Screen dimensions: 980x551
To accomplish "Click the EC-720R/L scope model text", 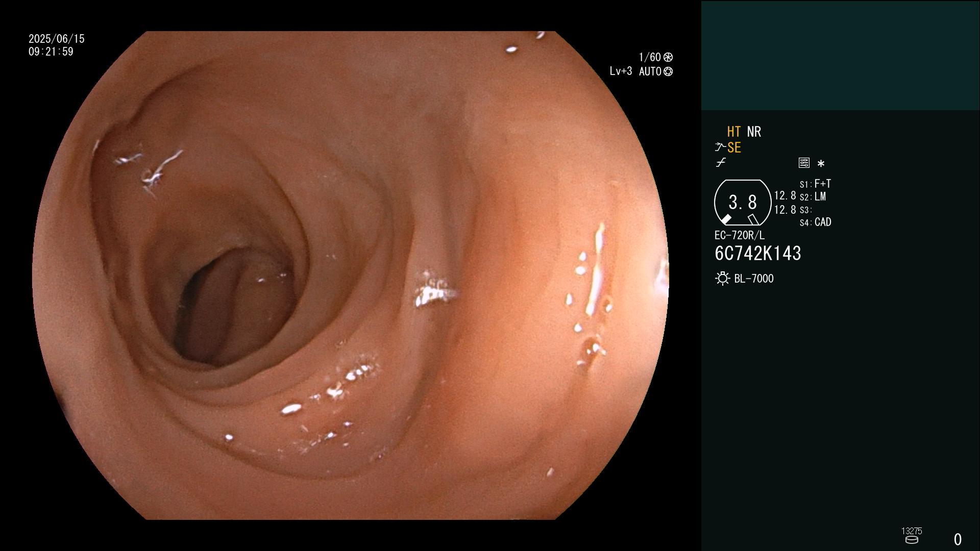I will pyautogui.click(x=740, y=236).
